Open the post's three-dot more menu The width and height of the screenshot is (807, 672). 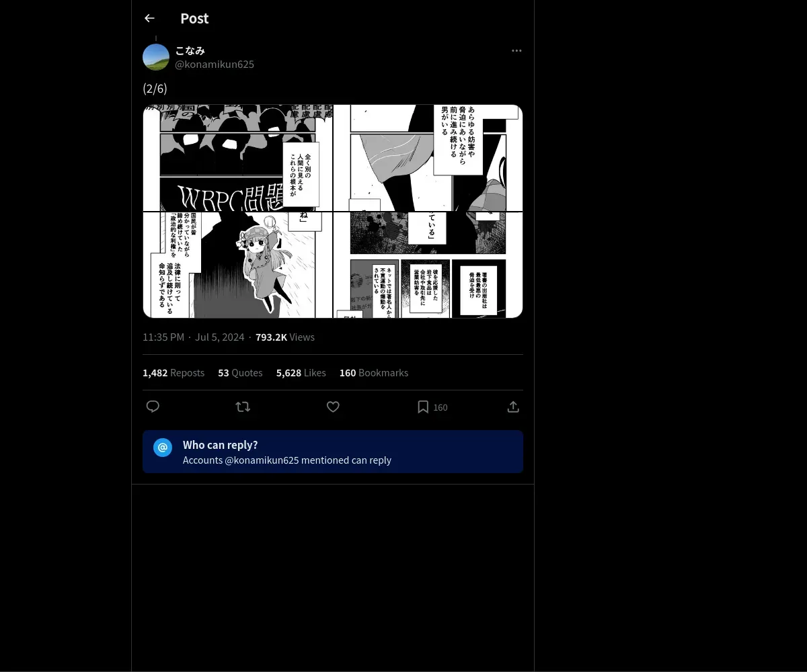click(516, 50)
